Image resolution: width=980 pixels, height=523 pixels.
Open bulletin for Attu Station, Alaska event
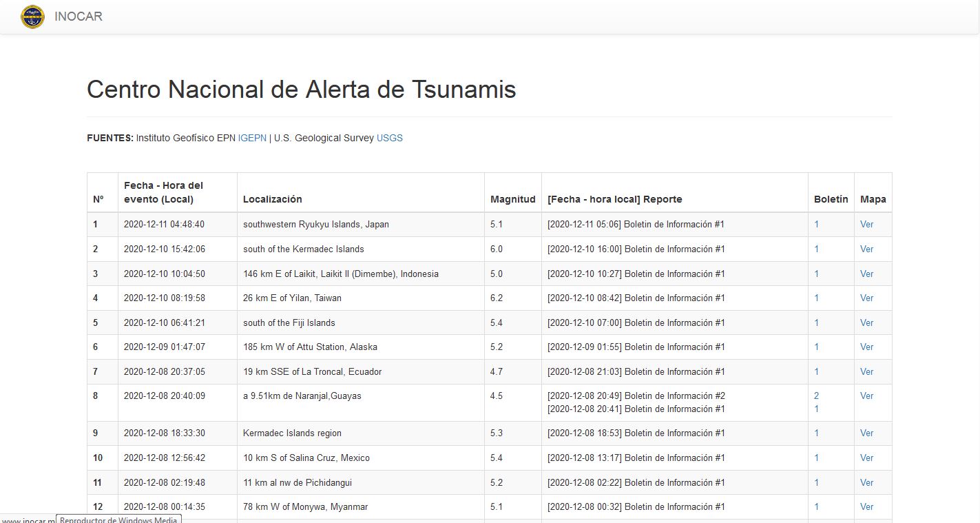pyautogui.click(x=817, y=347)
